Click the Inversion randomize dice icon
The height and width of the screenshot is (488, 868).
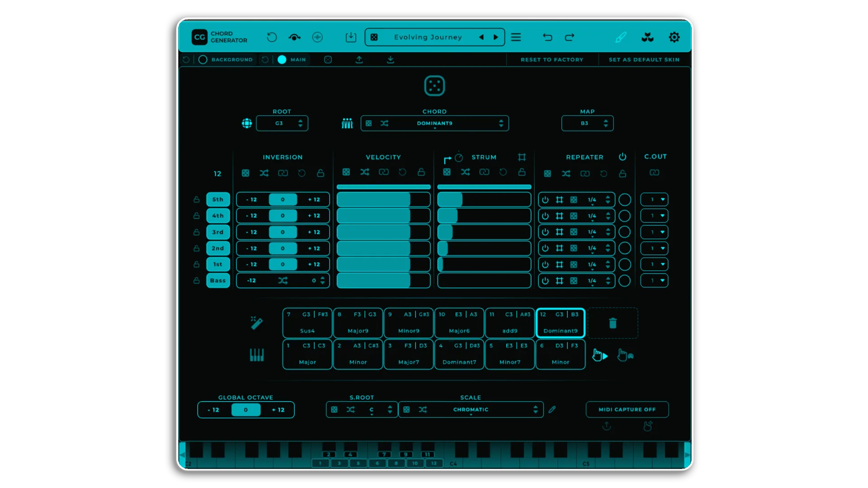pyautogui.click(x=245, y=173)
